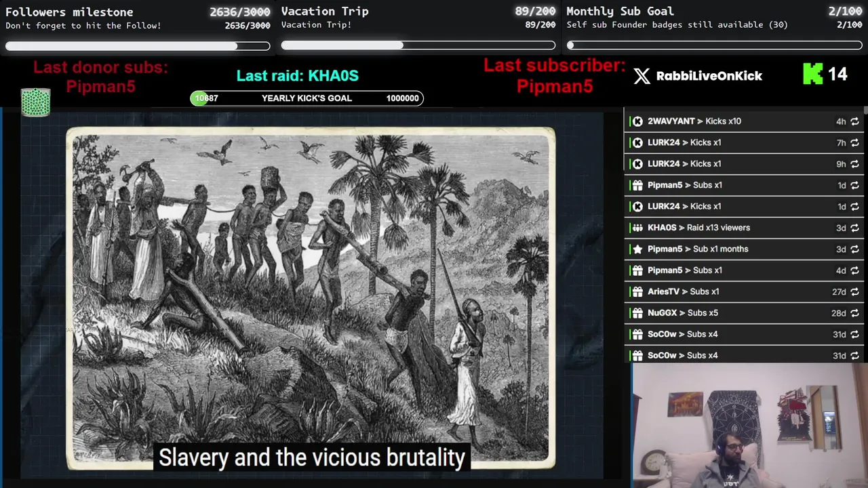Screen dimensions: 868x488
Task: Replay the Pipman5 Sub x1 months event
Action: click(854, 249)
